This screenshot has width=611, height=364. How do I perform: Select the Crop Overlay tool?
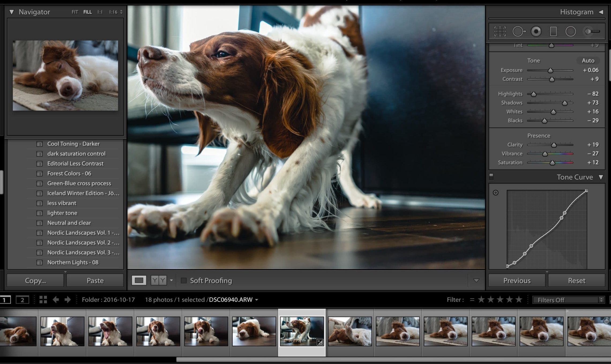pyautogui.click(x=500, y=31)
